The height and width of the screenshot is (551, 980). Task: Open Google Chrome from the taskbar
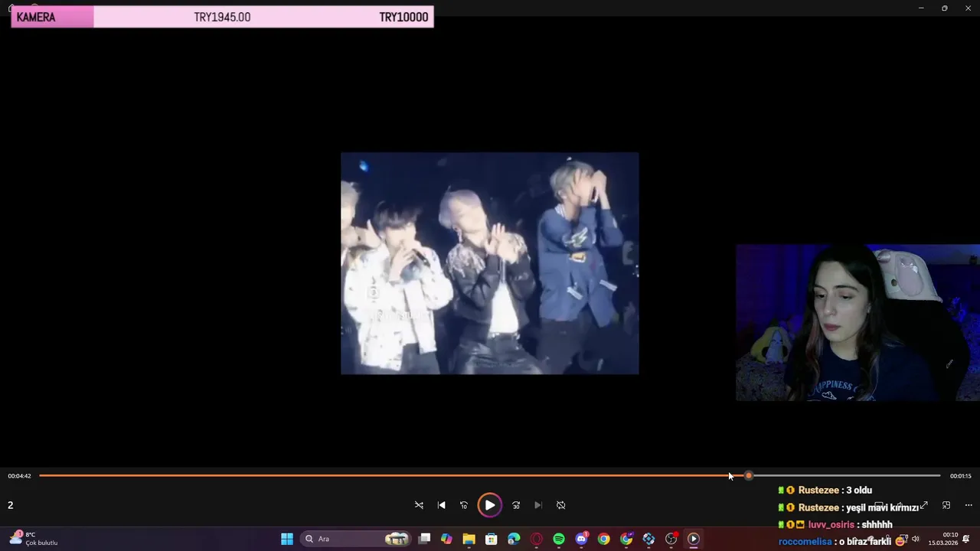[x=604, y=539]
